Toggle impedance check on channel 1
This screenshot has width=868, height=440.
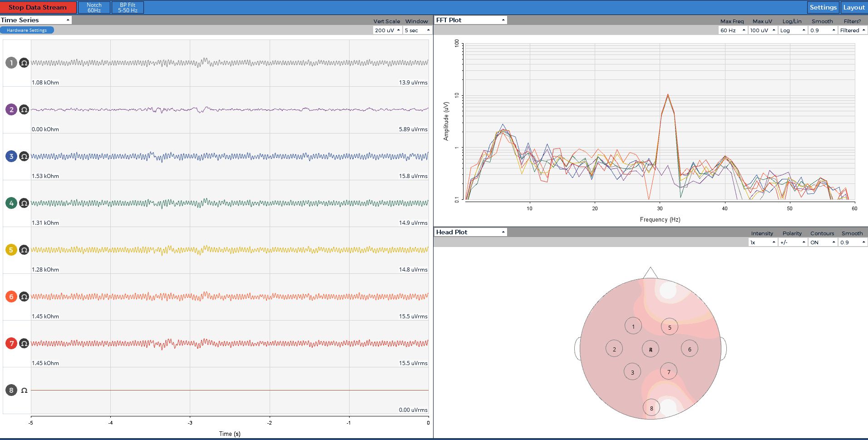23,63
